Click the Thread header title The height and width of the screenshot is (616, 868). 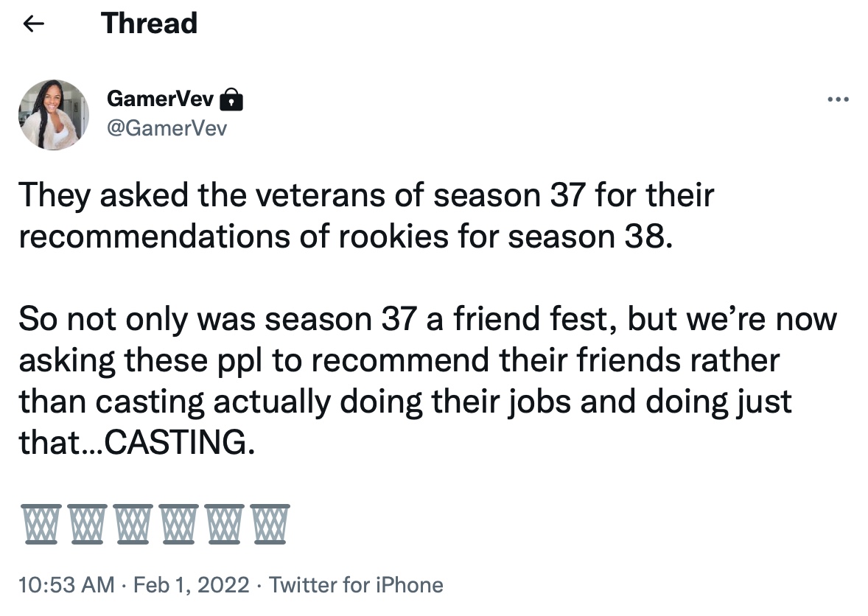click(x=150, y=24)
